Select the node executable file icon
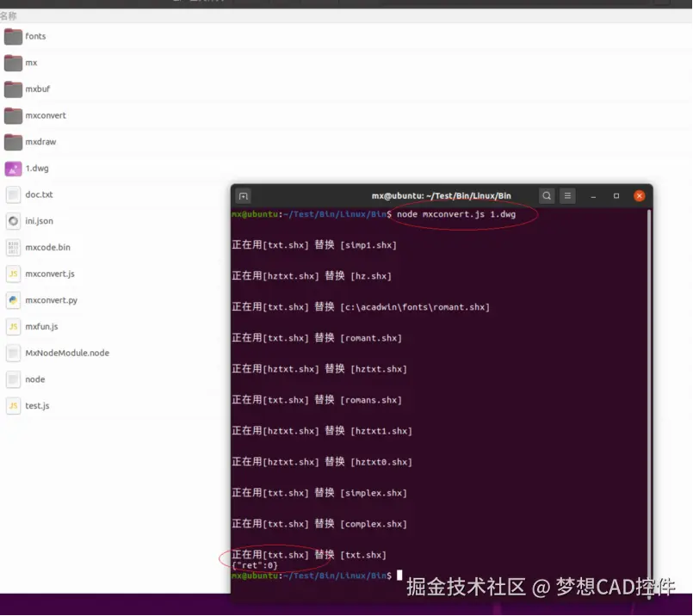Viewport: 693px width, 616px height. click(13, 379)
